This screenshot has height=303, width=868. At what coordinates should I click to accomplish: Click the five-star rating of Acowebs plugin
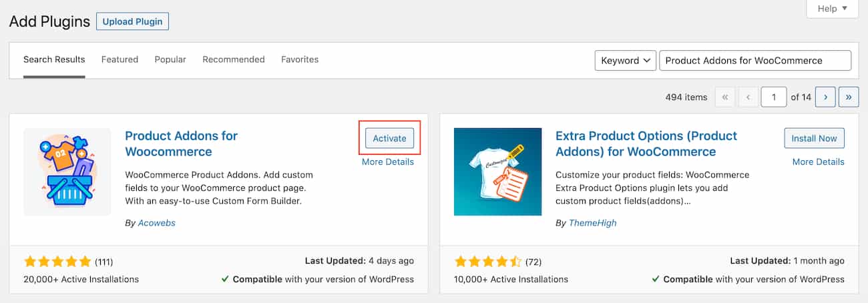pyautogui.click(x=57, y=261)
